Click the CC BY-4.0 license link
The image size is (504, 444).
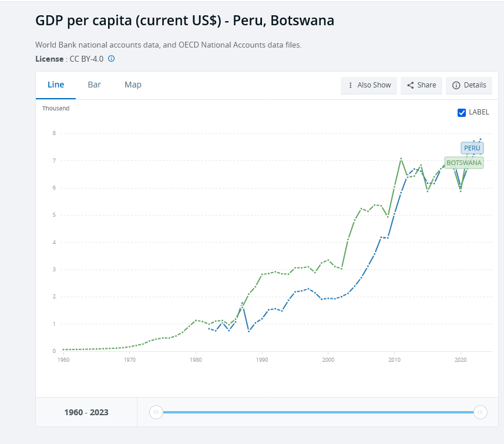pyautogui.click(x=87, y=59)
